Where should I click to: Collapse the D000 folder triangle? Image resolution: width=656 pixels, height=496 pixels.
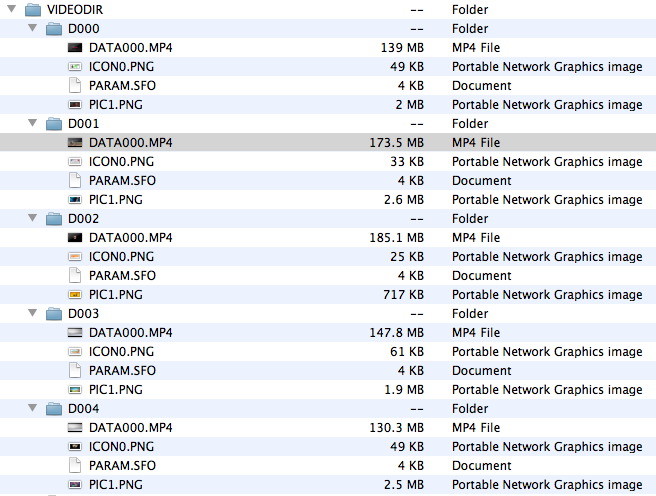pyautogui.click(x=33, y=28)
